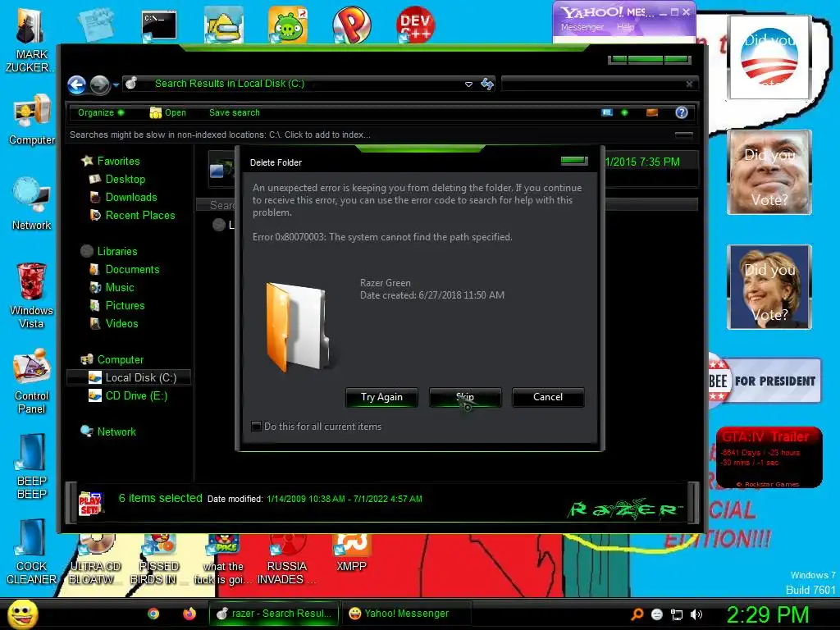Open the Pictures library
Screen dimensions: 840x630
click(x=125, y=305)
